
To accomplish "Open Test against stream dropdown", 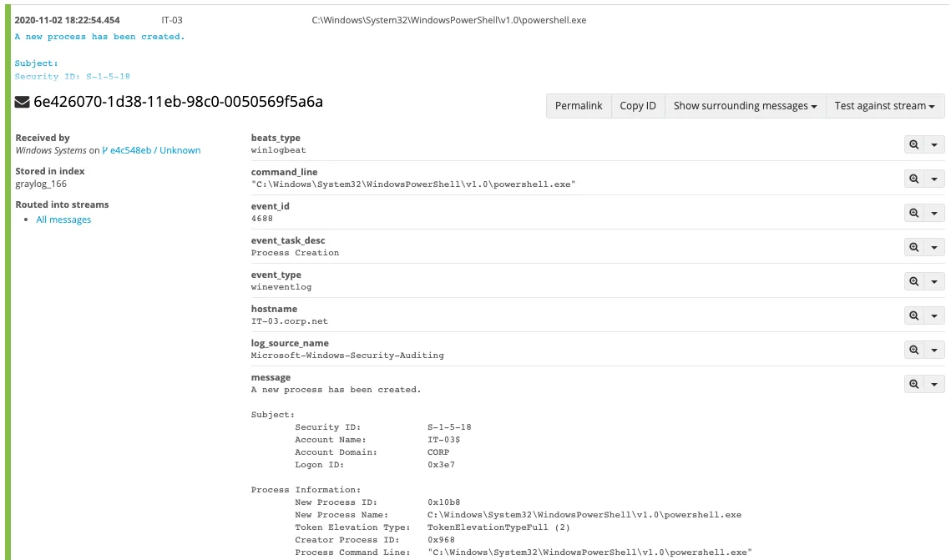I will 885,106.
